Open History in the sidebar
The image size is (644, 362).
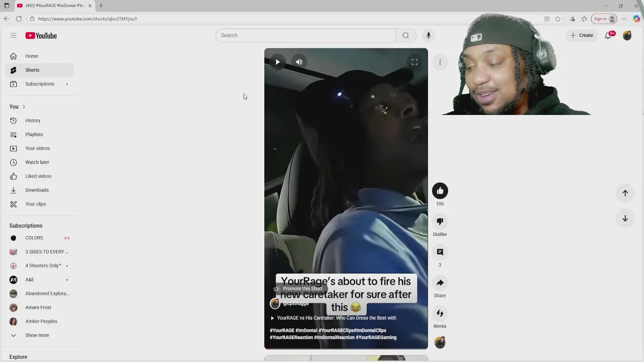40,121
